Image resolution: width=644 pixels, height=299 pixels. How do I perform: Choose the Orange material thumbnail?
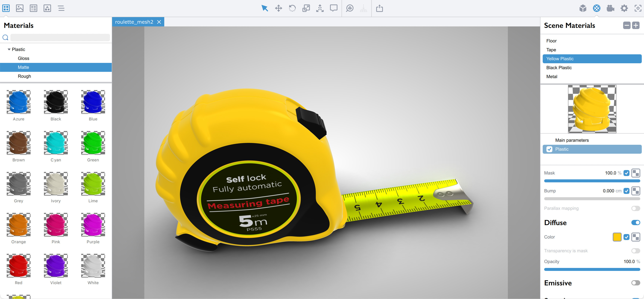[18, 225]
